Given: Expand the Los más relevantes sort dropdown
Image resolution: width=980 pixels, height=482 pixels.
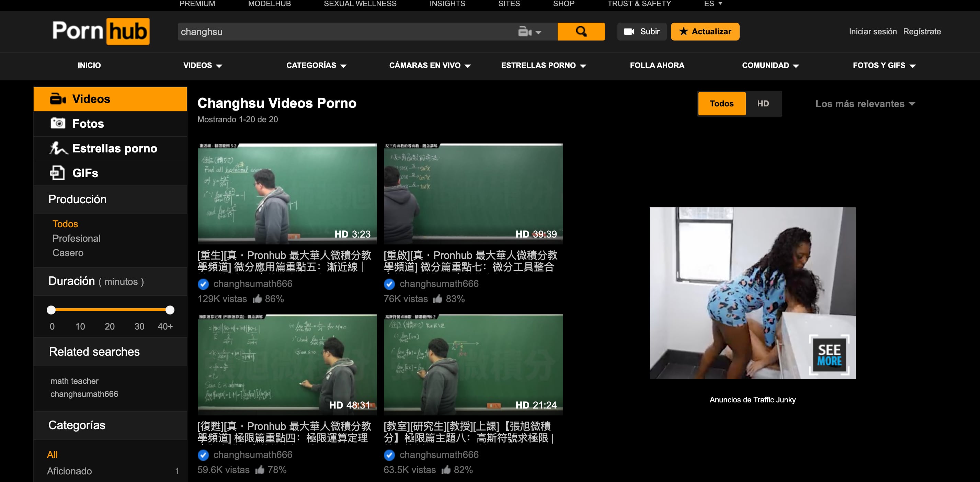Looking at the screenshot, I should [864, 104].
